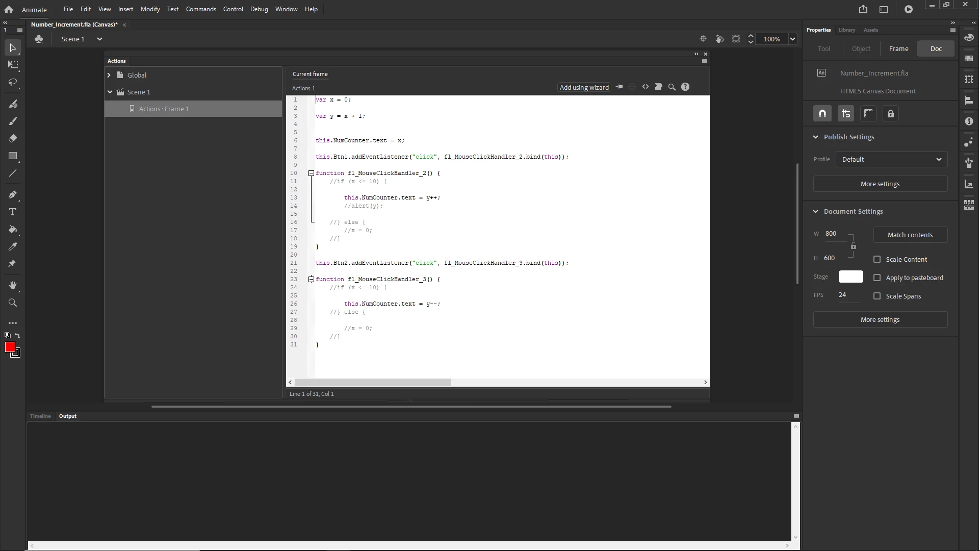Screen dimensions: 980x551
Task: Enable the Scale Content checkbox
Action: point(877,259)
